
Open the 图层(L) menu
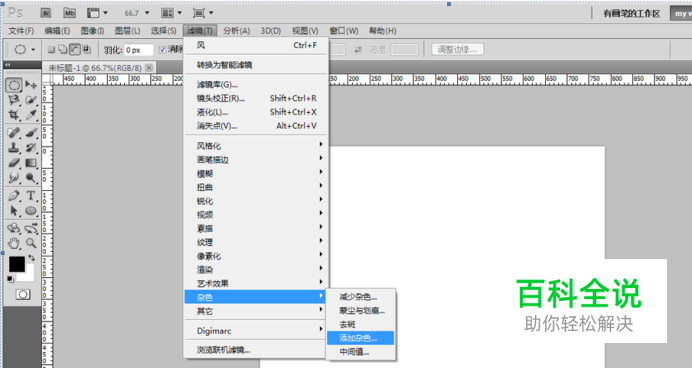pyautogui.click(x=128, y=31)
